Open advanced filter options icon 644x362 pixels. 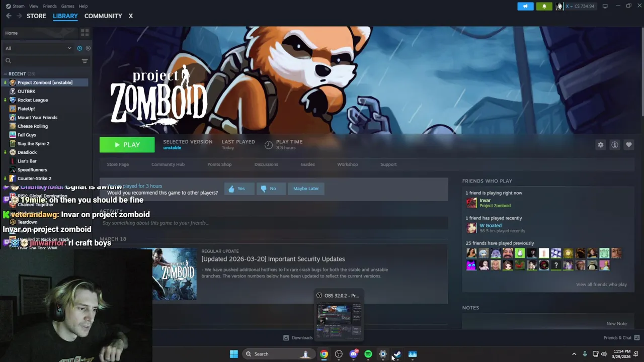click(x=85, y=61)
